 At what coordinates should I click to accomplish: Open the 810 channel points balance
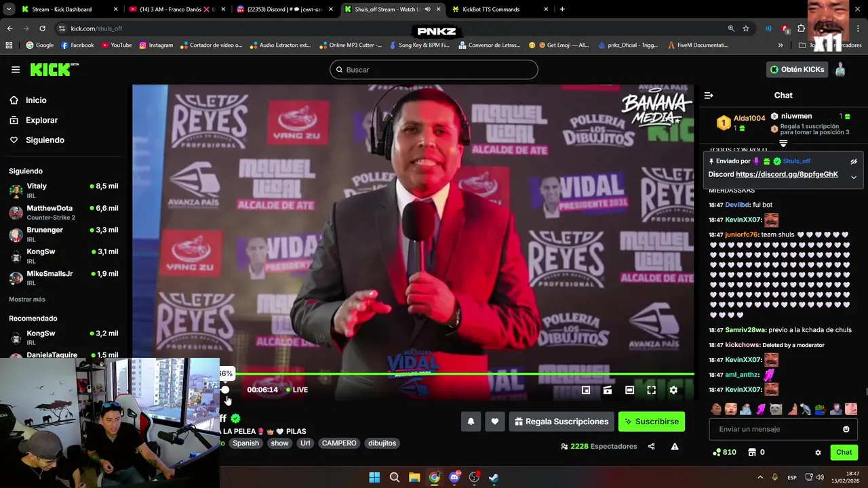tap(724, 452)
